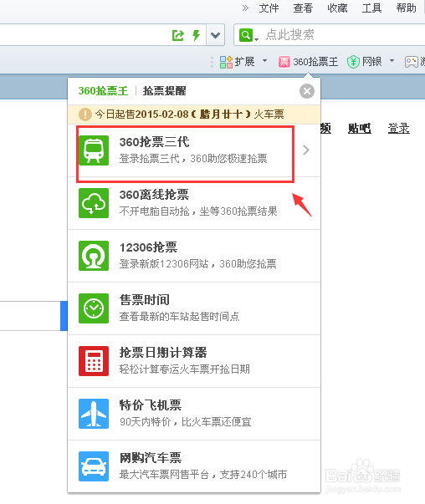Click the 扩展 extensions grid icon
Screen dimensions: 425x504
[226, 62]
